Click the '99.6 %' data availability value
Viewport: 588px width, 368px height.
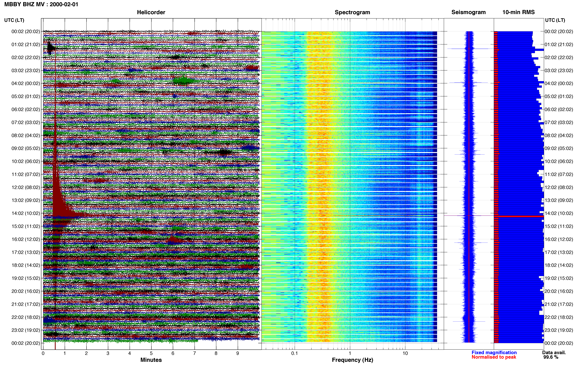(551, 357)
